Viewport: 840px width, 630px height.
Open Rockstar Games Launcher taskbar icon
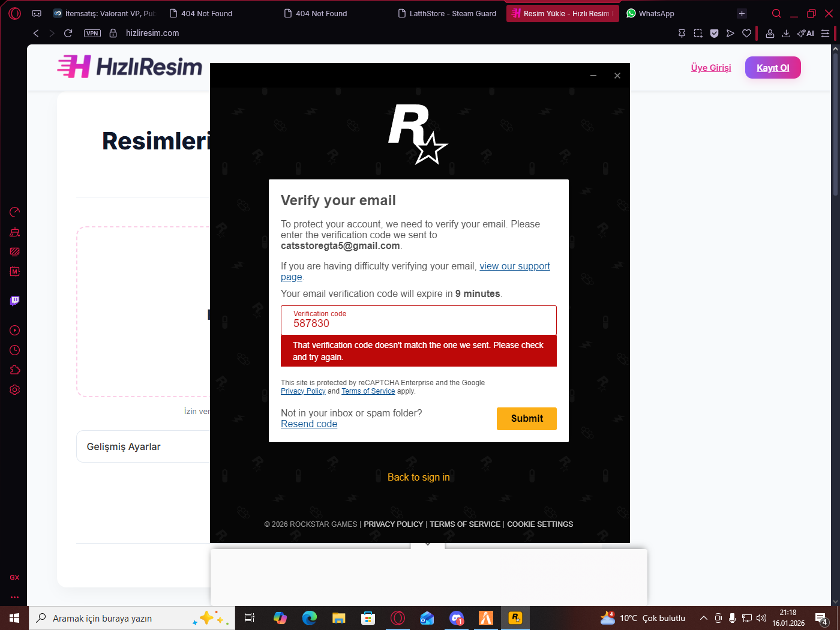coord(515,618)
